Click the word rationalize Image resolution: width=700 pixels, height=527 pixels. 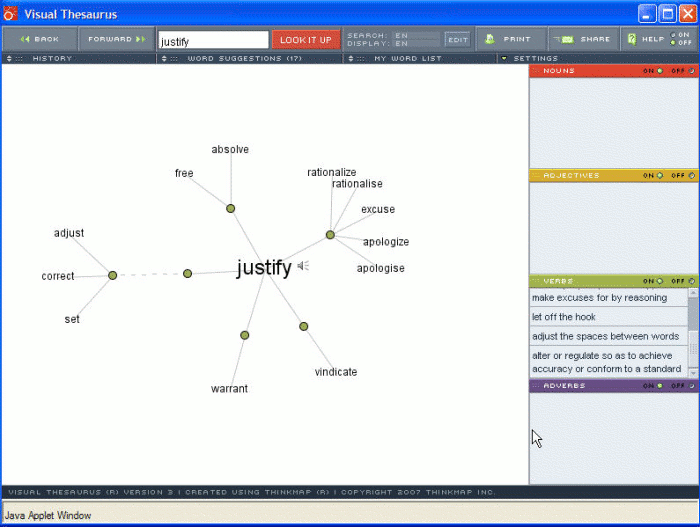coord(332,172)
